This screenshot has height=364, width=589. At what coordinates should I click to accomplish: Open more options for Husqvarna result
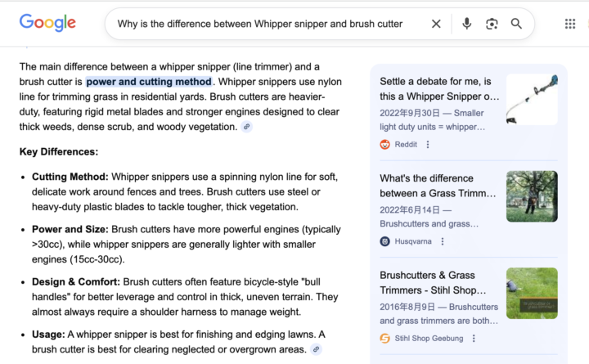coord(443,241)
